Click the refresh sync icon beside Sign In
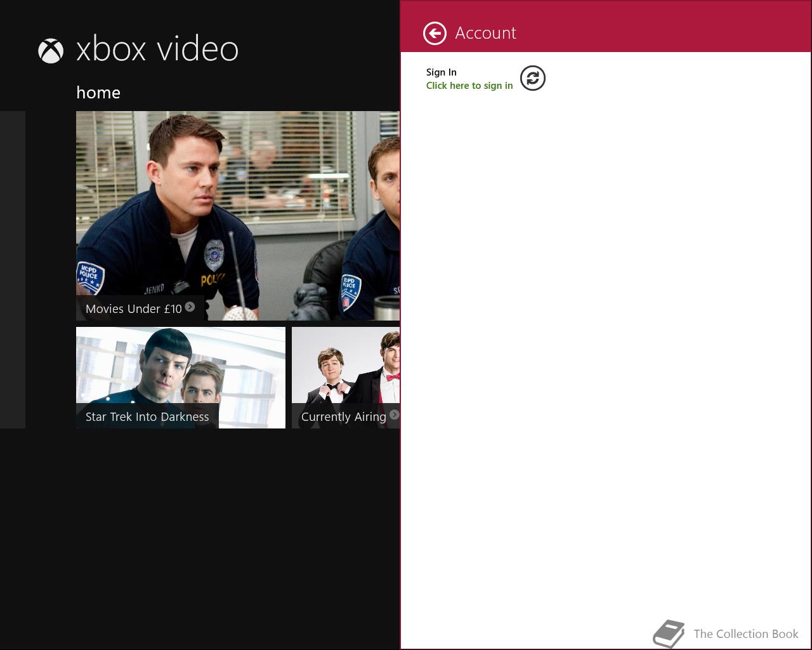This screenshot has height=650, width=812. [533, 78]
